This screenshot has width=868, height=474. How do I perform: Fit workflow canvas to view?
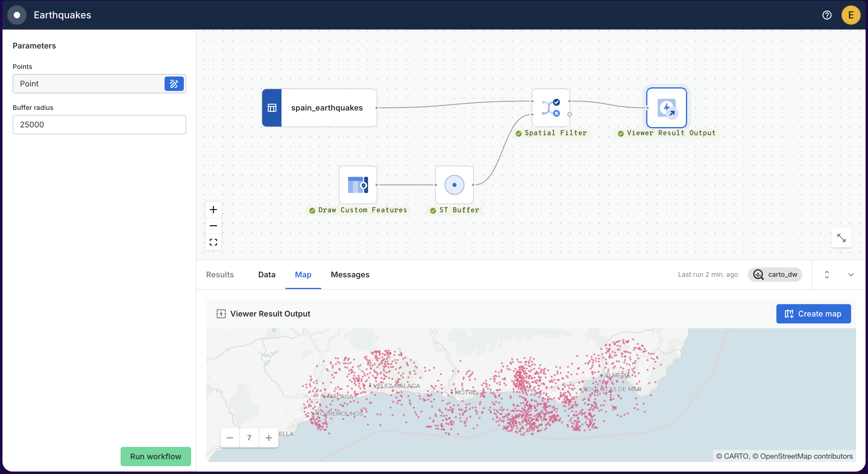[213, 242]
